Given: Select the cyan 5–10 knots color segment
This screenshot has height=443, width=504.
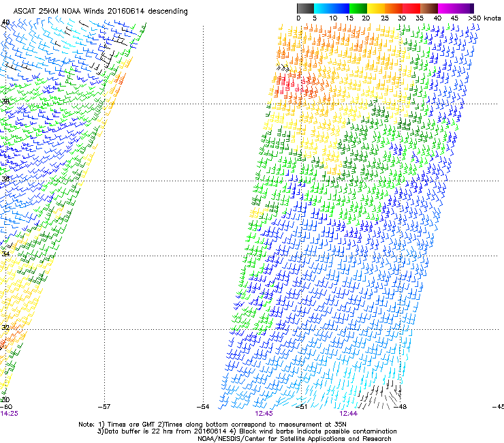Looking at the screenshot, I should pos(323,8).
